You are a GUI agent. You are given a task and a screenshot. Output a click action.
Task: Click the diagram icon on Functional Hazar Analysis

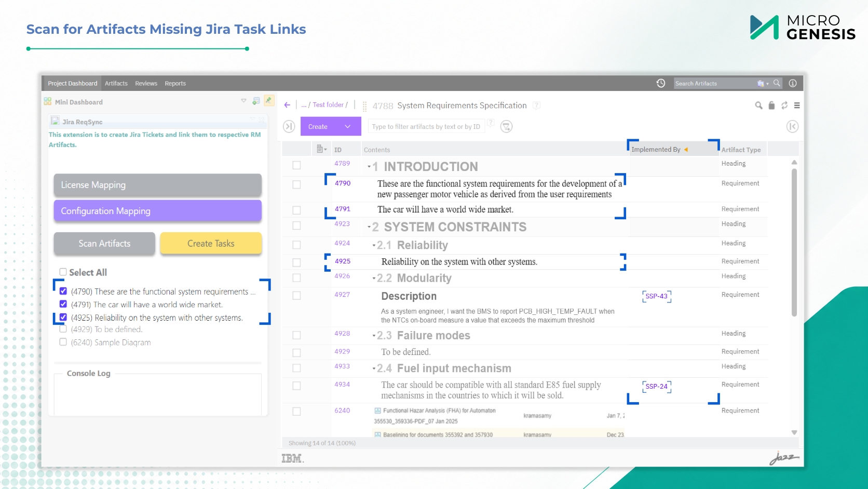(378, 411)
